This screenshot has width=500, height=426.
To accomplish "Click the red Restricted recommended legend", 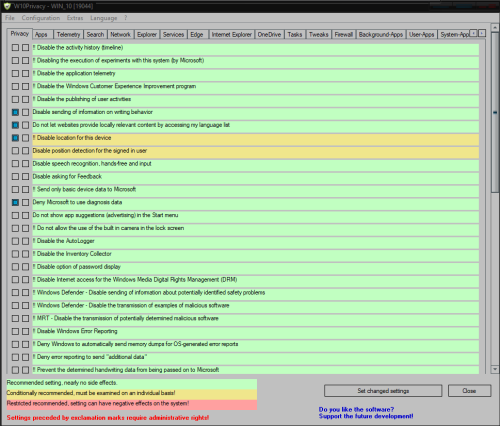I will (132, 404).
